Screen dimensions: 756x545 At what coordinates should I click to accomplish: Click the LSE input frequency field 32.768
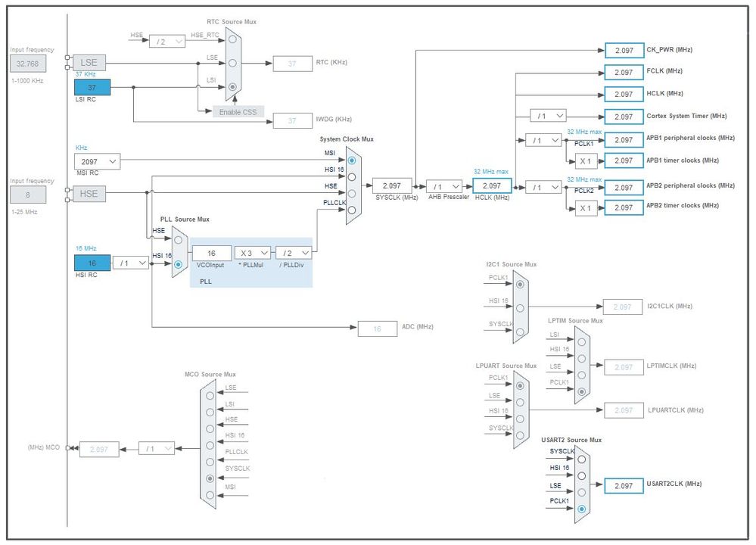(28, 64)
